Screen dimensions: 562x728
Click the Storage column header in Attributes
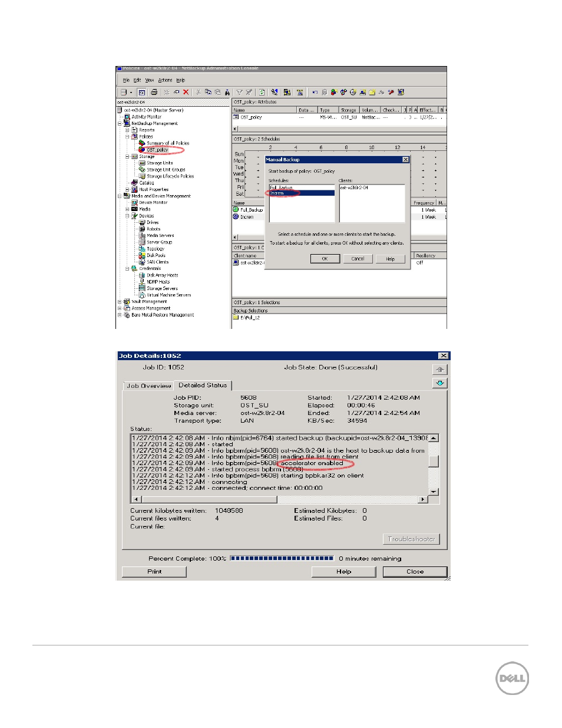tap(349, 110)
